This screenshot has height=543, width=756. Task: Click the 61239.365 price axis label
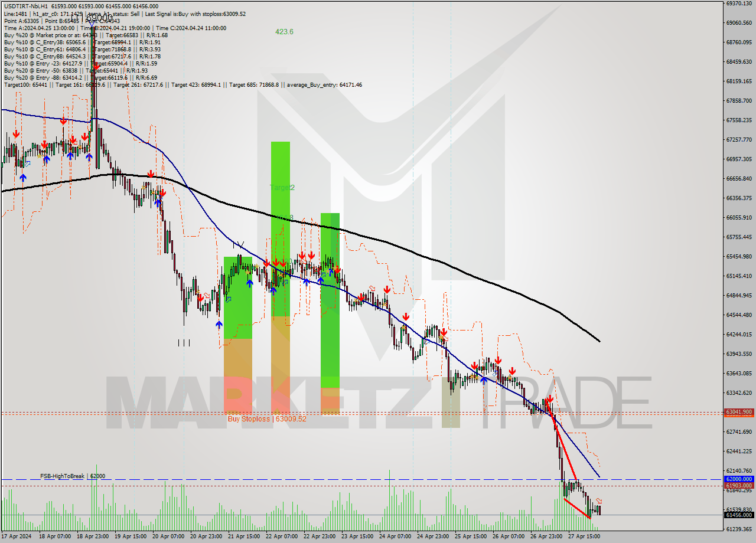click(738, 529)
